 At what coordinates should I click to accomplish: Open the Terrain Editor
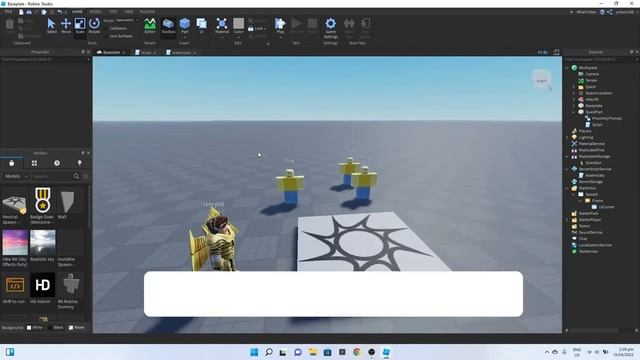pos(150,25)
